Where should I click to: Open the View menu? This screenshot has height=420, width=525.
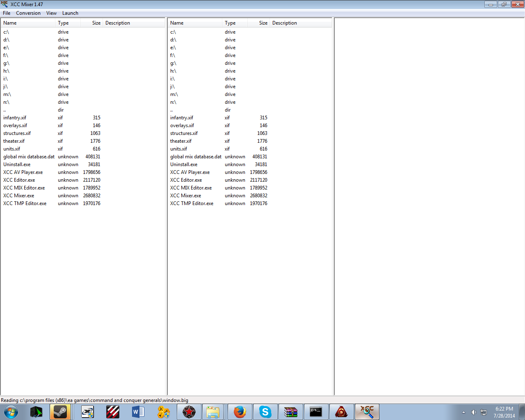pyautogui.click(x=51, y=13)
